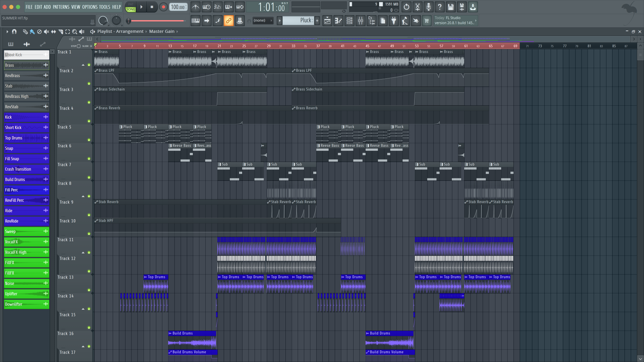Select the Delete tool

pyautogui.click(x=39, y=32)
